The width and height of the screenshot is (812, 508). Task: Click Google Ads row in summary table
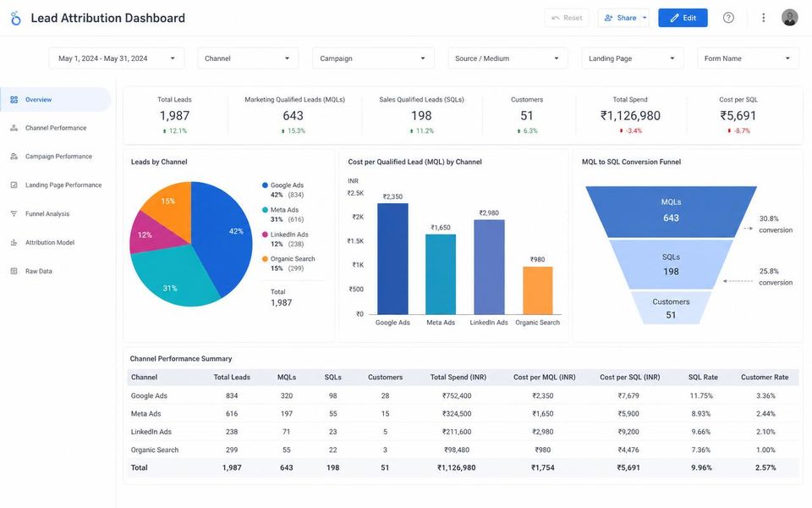coord(463,395)
